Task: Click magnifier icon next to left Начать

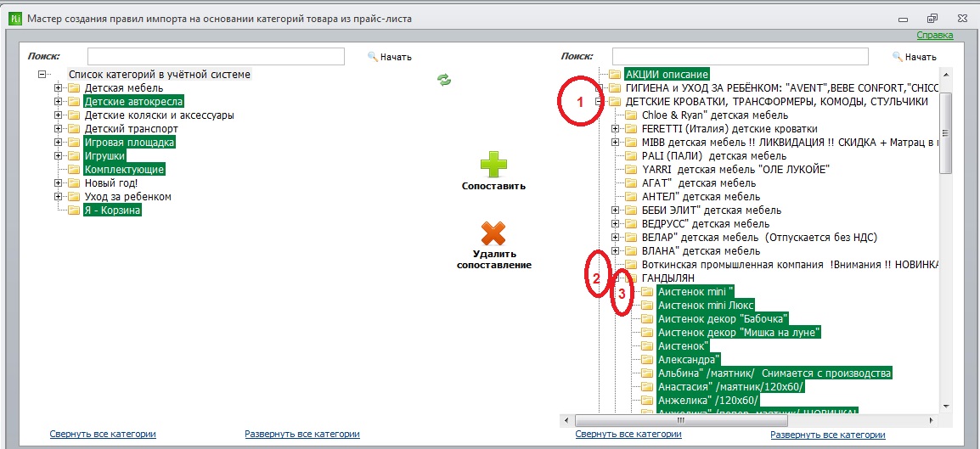Action: tap(373, 57)
